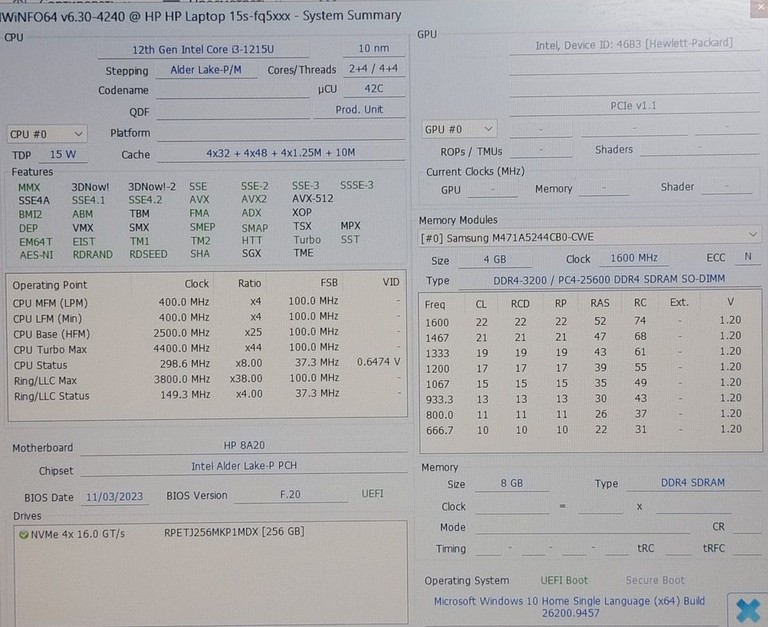Viewport: 768px width, 627px height.
Task: Click the Ratio column header in Operating Point table
Action: pos(249,283)
